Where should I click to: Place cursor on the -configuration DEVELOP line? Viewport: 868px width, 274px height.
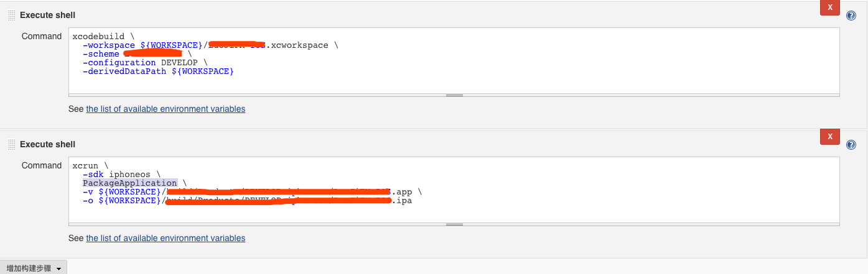click(145, 62)
